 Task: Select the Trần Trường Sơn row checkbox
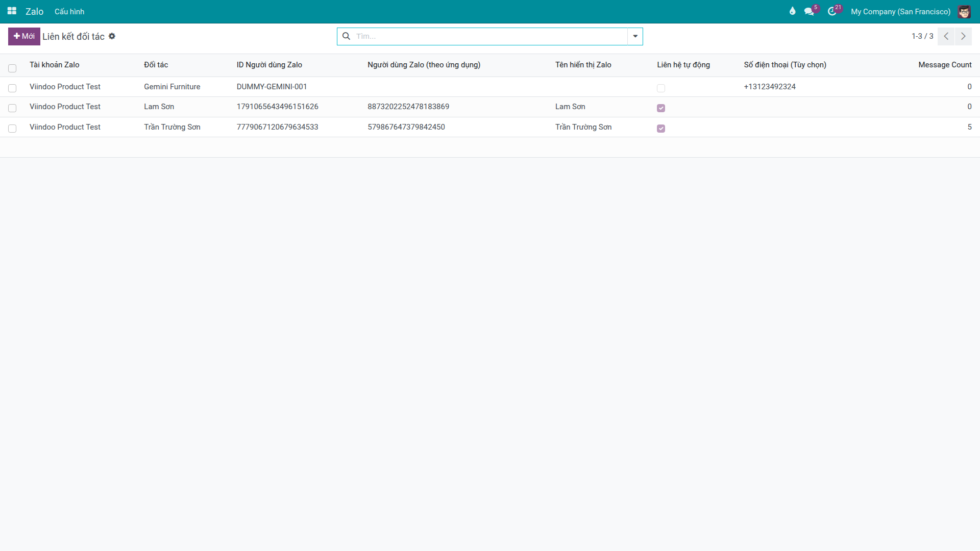(12, 129)
